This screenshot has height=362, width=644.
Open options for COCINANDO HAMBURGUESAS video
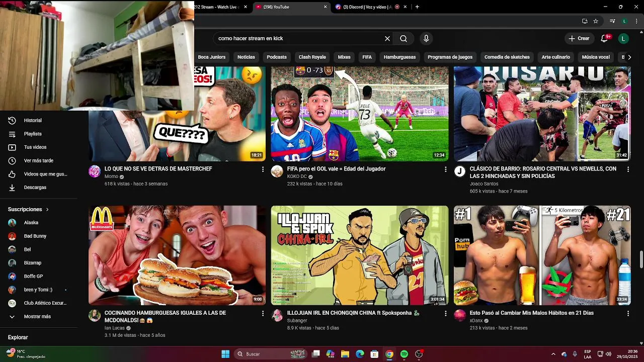tap(263, 313)
